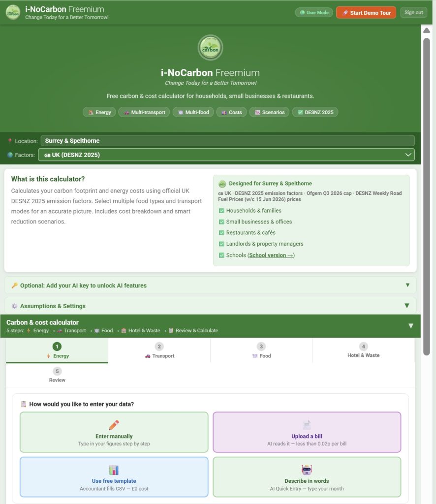Open the School version link

pos(271,255)
